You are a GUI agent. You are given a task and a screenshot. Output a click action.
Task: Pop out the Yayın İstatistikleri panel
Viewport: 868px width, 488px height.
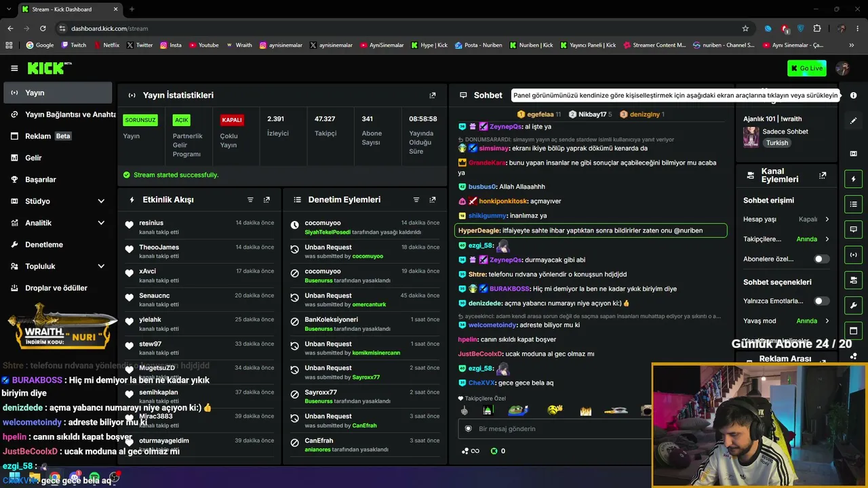[433, 96]
